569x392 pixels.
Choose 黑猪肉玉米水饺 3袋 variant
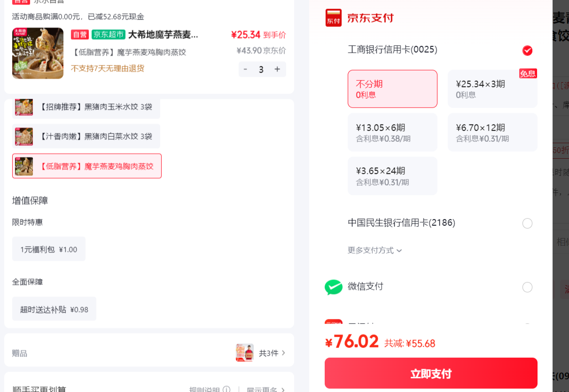[86, 107]
